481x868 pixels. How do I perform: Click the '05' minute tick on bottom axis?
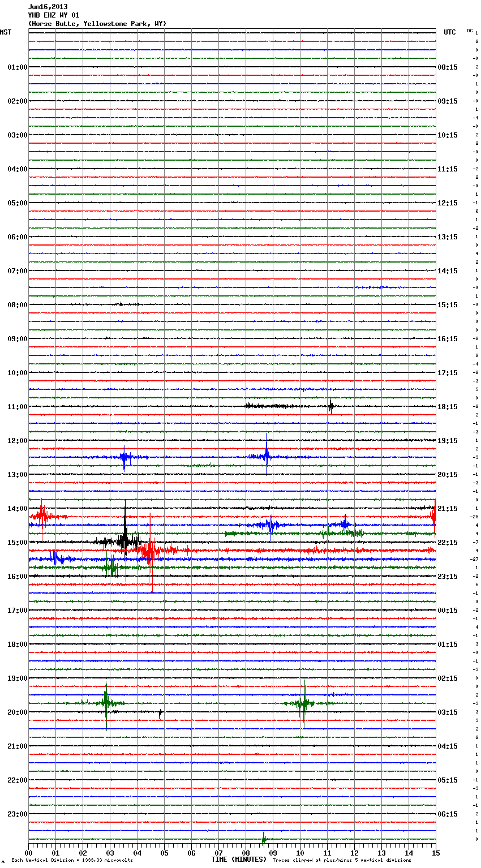(x=164, y=853)
